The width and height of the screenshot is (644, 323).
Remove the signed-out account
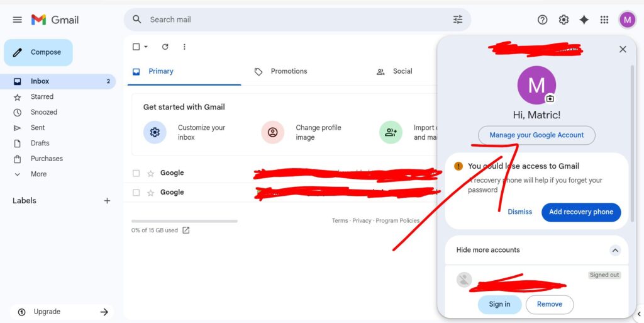point(550,305)
